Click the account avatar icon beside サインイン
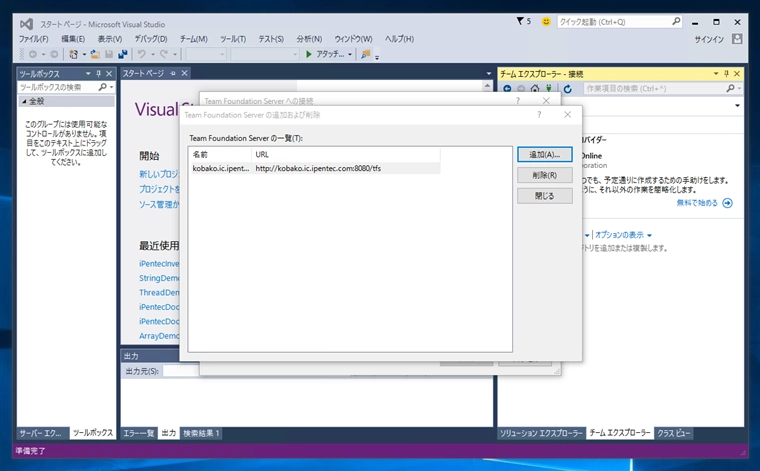The width and height of the screenshot is (760, 471). (x=737, y=39)
